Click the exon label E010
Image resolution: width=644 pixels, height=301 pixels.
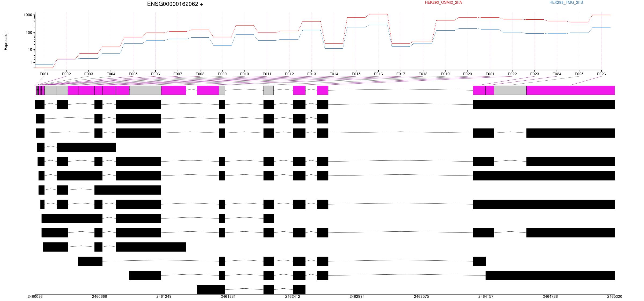click(x=244, y=74)
